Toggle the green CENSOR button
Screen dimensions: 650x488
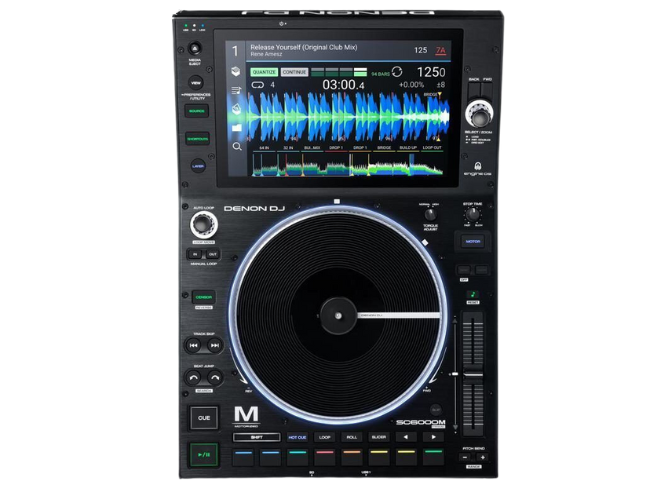(204, 297)
